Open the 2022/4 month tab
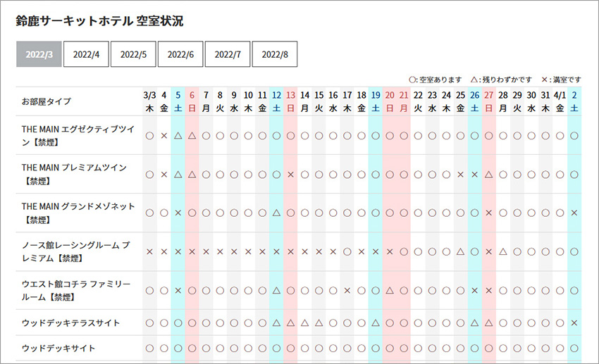Viewport: 599px width, 364px height. (86, 54)
